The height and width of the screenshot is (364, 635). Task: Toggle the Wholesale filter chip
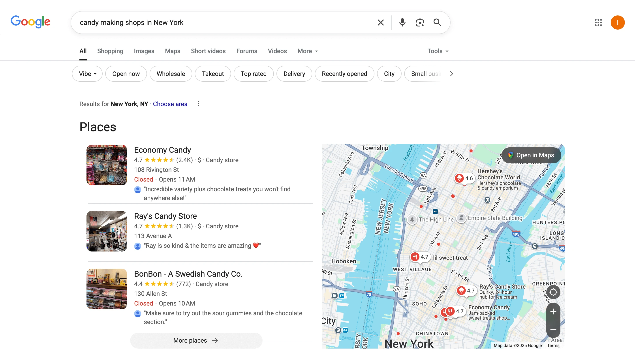[171, 74]
